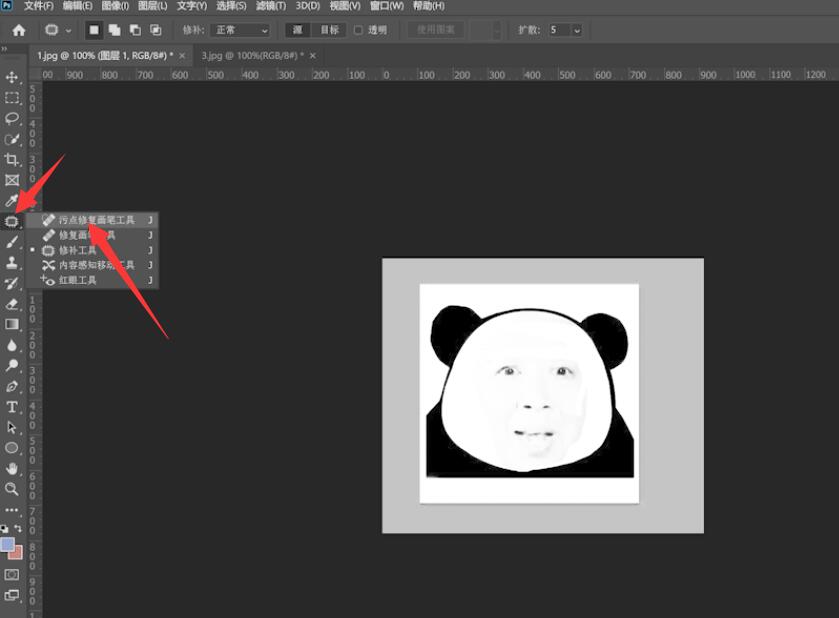
Task: Open the 图层(L) menu
Action: tap(152, 6)
